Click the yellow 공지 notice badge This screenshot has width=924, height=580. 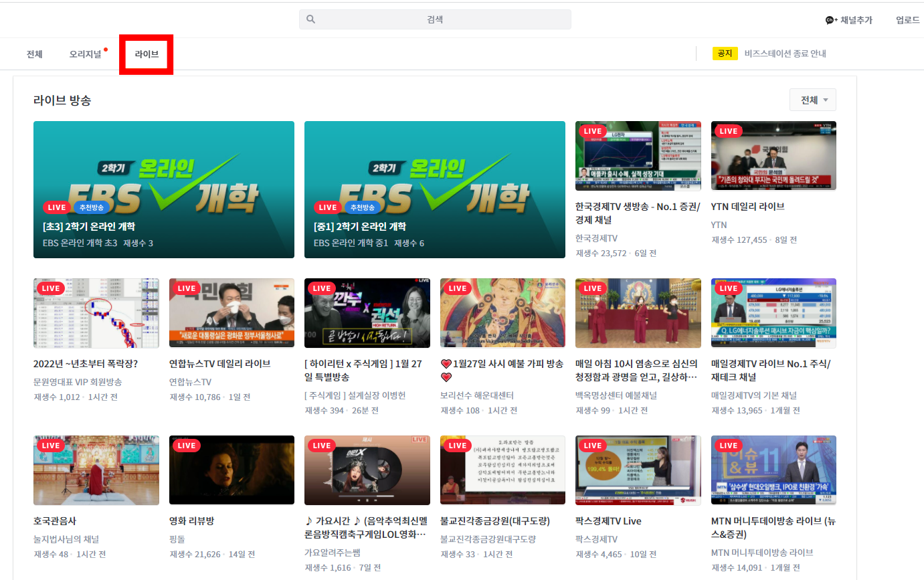[725, 54]
